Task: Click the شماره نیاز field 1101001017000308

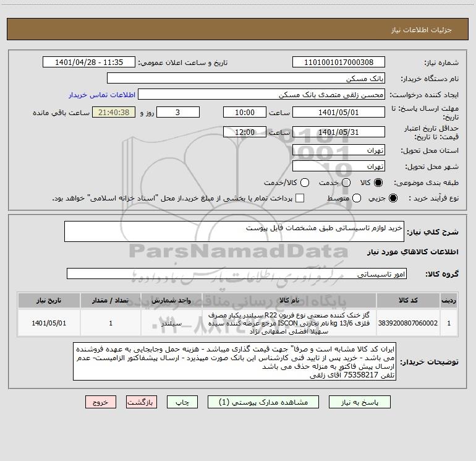Action: (339, 62)
